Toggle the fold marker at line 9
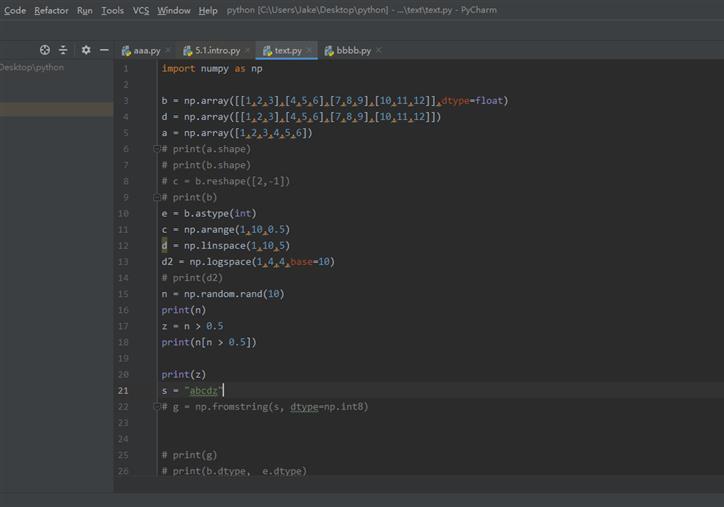Viewport: 724px width, 507px height. 157,197
